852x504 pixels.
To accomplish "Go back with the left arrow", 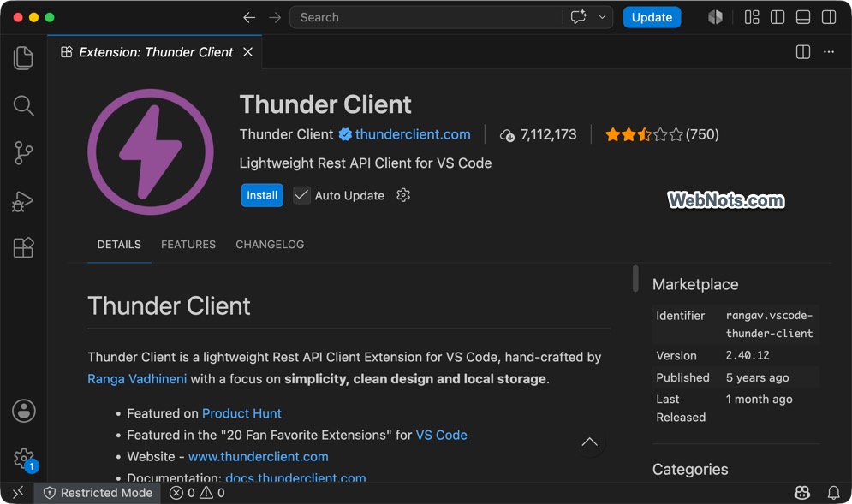I will [249, 17].
